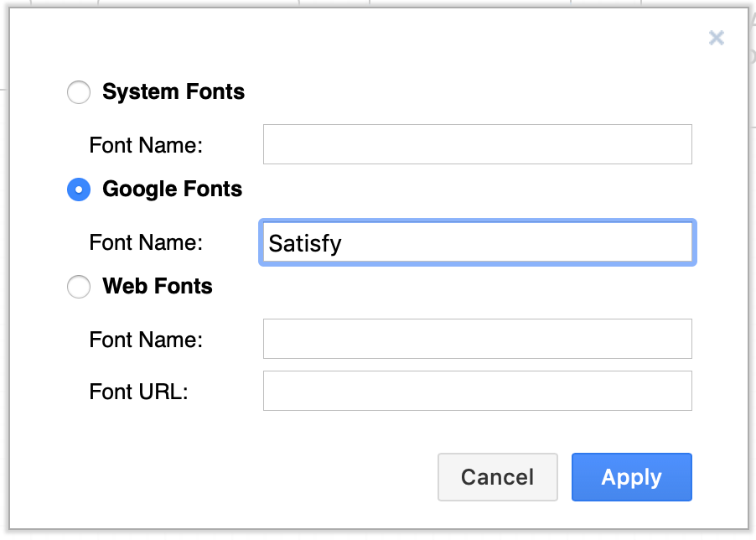756x540 pixels.
Task: Click the already selected Google Fonts radio button
Action: [78, 190]
